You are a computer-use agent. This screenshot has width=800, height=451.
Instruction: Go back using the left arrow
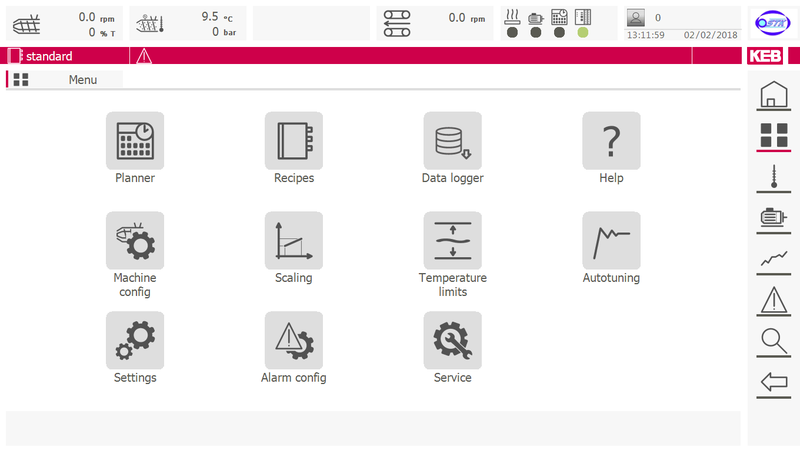[773, 381]
